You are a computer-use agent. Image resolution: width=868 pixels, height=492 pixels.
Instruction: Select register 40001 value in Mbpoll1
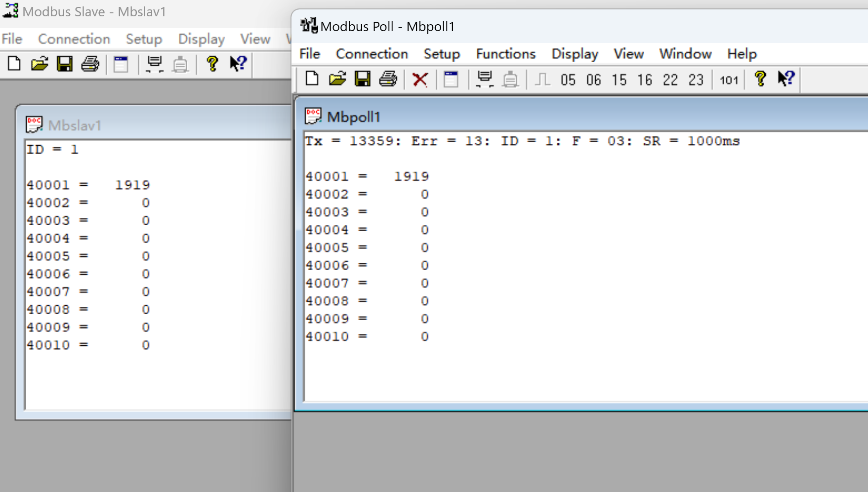pos(411,176)
